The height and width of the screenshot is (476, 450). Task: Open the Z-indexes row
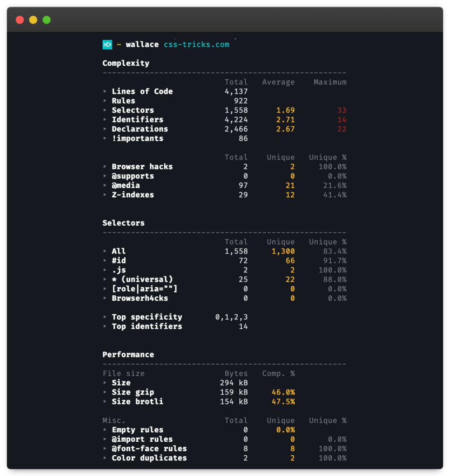pyautogui.click(x=133, y=195)
